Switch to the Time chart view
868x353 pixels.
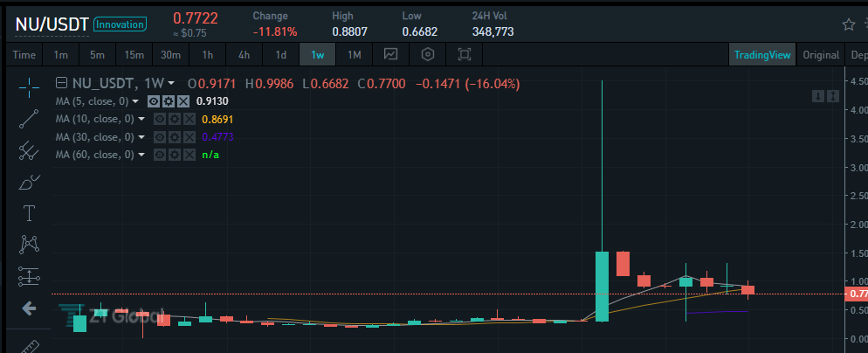24,55
